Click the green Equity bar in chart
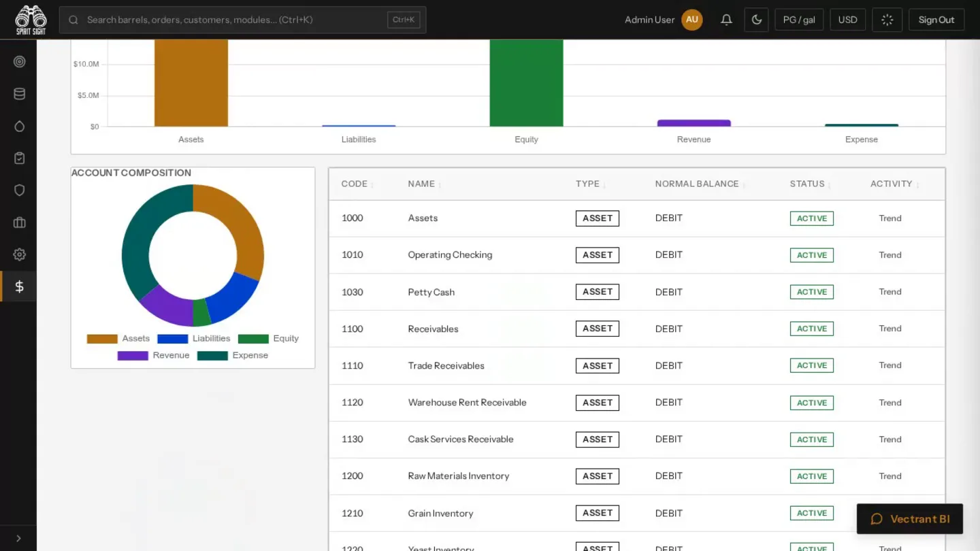 click(x=526, y=83)
